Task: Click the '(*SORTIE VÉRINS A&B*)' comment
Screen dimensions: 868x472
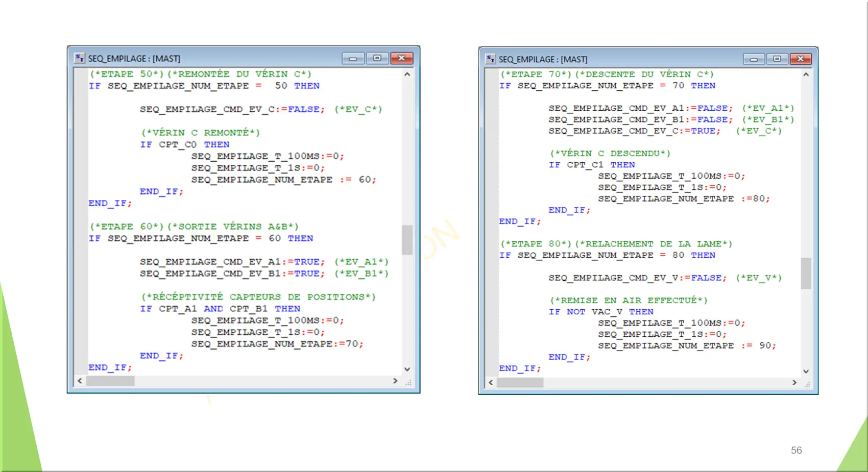Action: 233,227
